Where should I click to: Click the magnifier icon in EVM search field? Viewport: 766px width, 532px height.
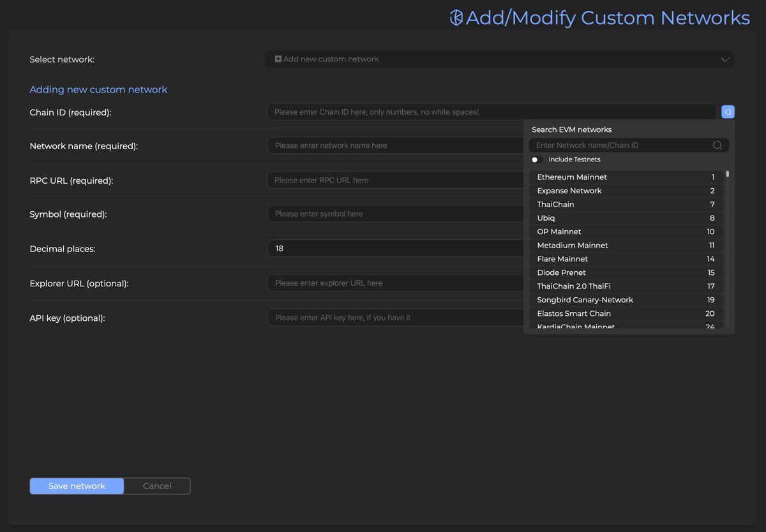[x=717, y=145]
